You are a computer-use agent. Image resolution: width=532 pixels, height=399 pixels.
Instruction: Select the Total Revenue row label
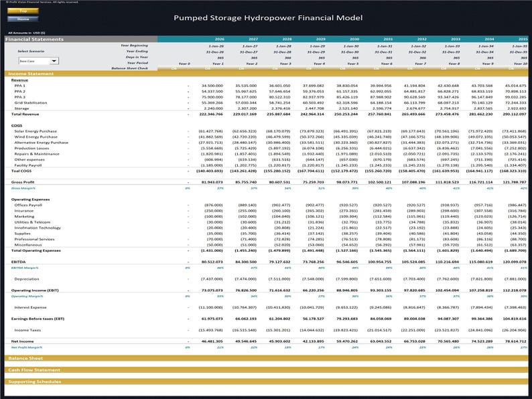[25, 114]
